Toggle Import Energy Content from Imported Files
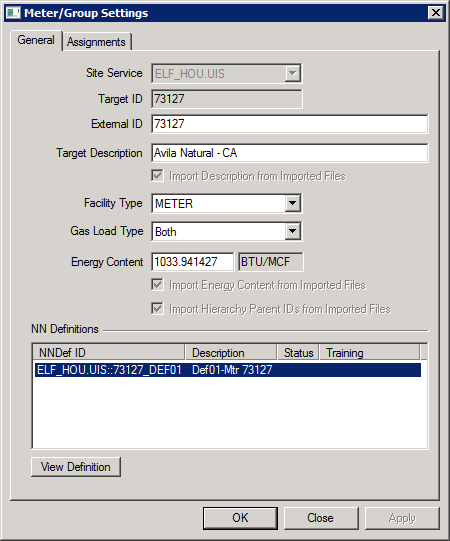 [x=157, y=285]
